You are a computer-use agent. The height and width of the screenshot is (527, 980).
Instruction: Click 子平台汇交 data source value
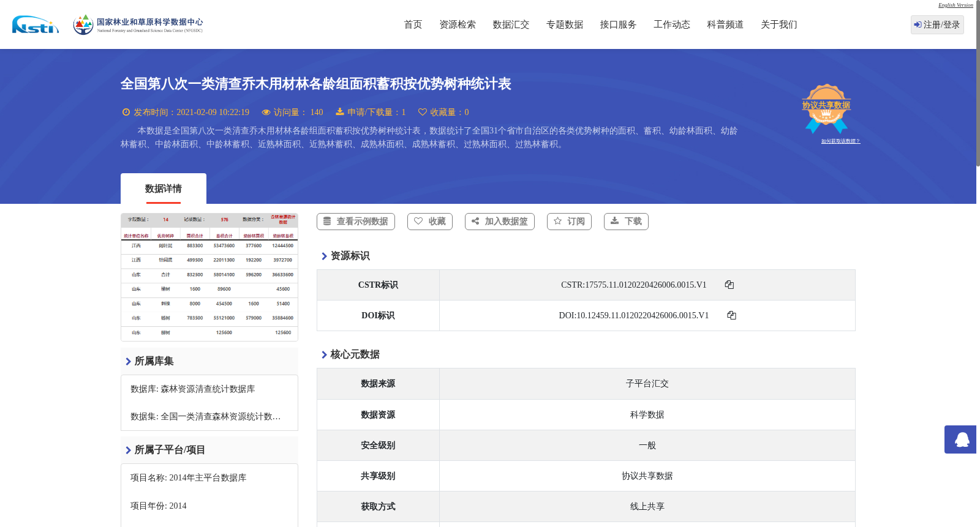click(647, 384)
